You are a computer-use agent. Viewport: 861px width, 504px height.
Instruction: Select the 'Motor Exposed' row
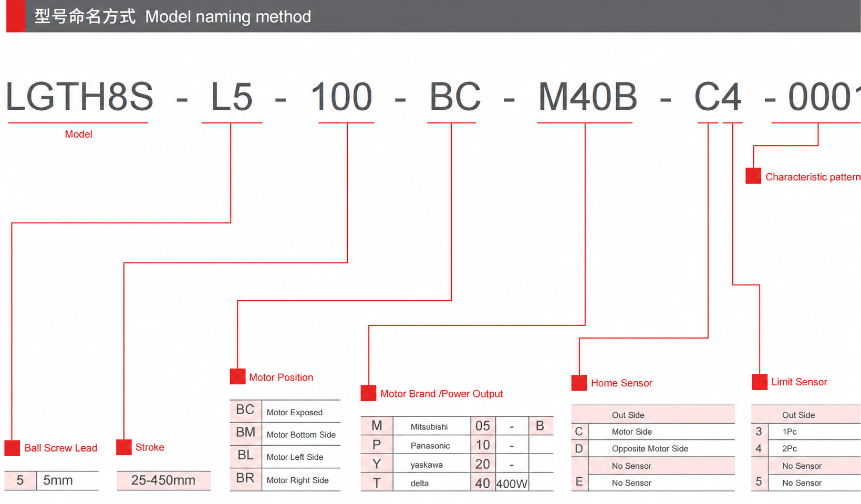coord(285,411)
